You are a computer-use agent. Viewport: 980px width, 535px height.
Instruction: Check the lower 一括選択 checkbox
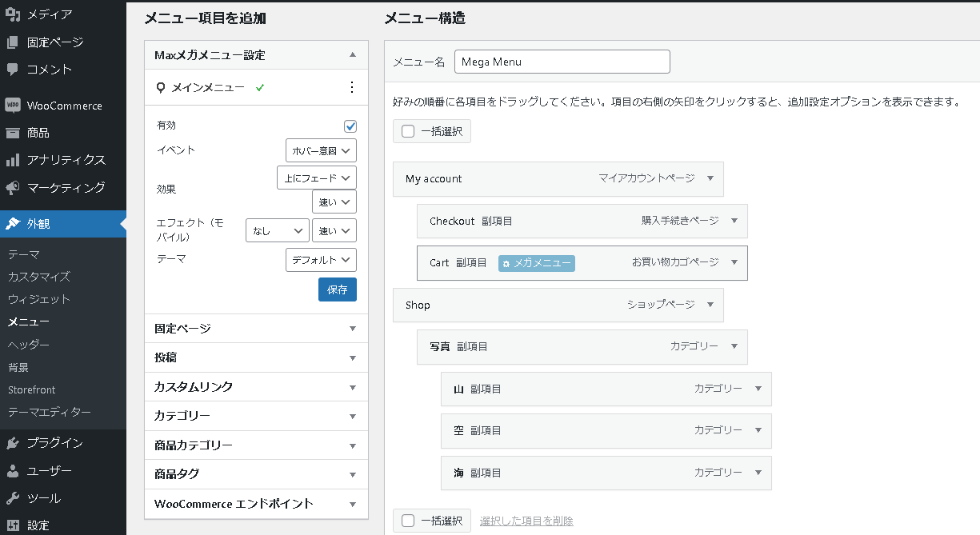point(408,521)
